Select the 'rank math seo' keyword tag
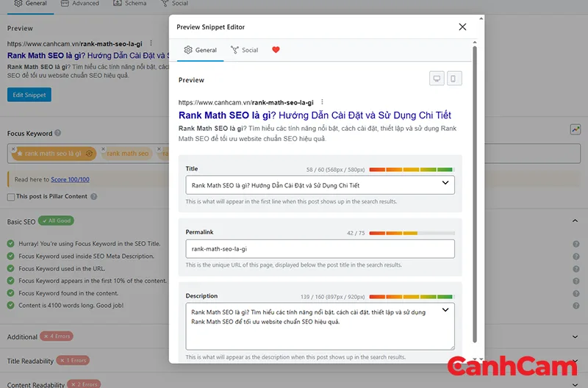Viewport: 588px width, 388px height. pyautogui.click(x=127, y=154)
